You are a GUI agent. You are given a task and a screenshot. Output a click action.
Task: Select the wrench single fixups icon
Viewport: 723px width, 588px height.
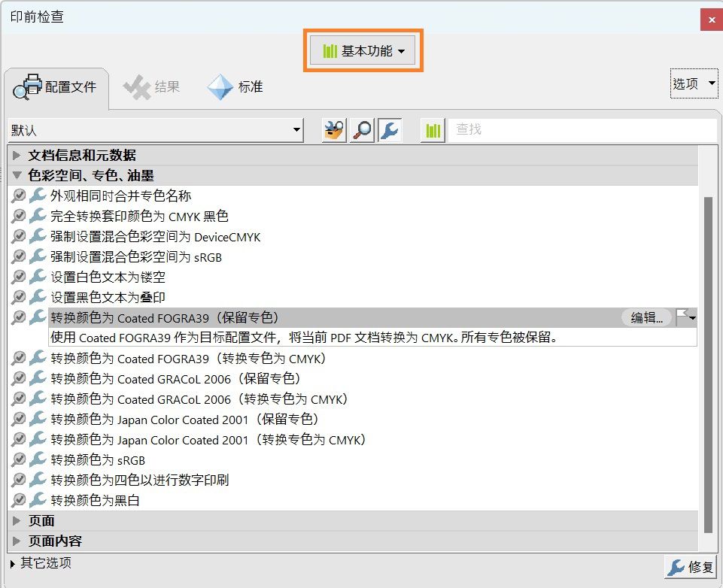pyautogui.click(x=390, y=130)
